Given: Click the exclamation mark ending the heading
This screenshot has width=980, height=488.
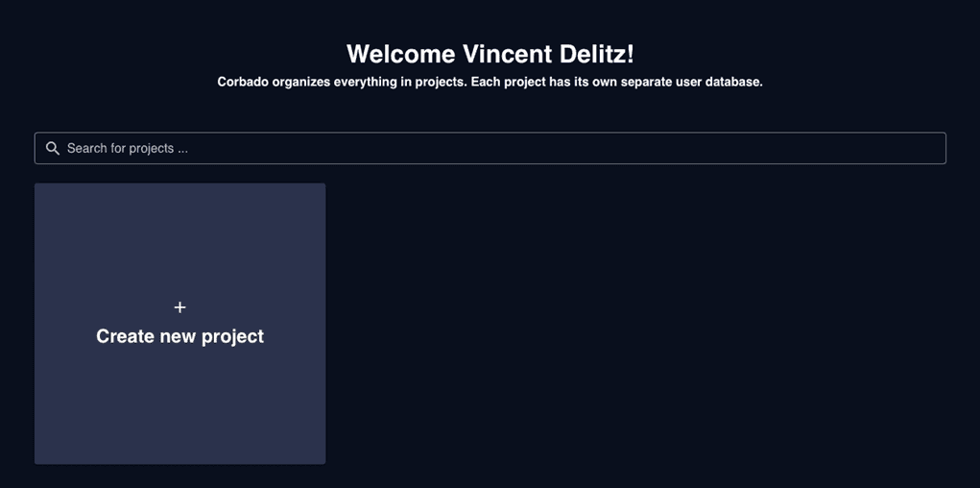Looking at the screenshot, I should pyautogui.click(x=630, y=54).
